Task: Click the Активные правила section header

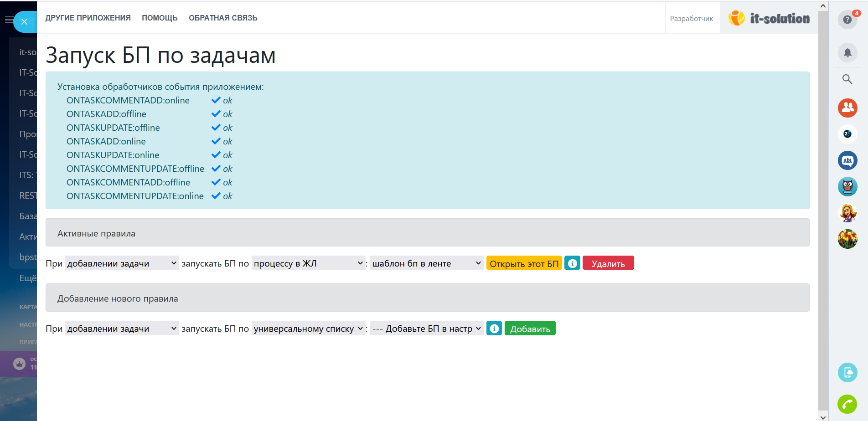Action: tap(427, 232)
